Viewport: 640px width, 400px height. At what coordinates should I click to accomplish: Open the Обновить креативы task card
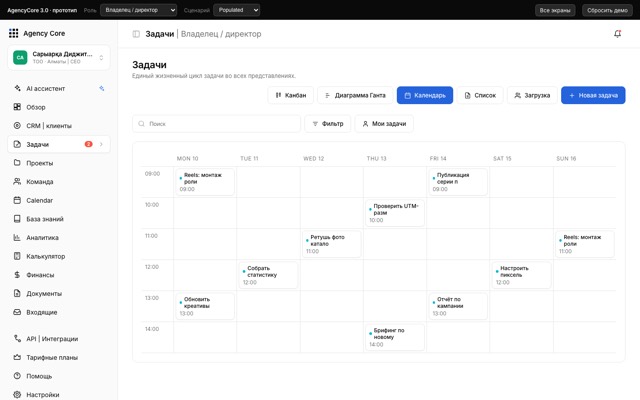click(x=205, y=306)
